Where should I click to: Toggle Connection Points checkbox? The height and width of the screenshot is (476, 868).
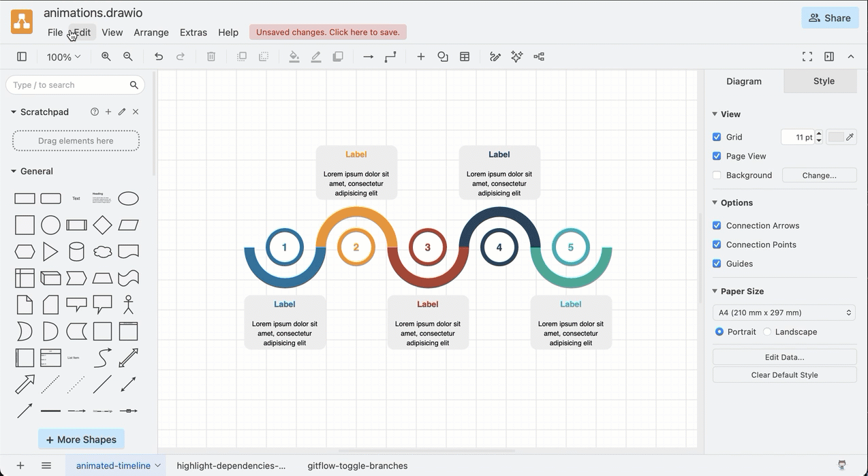click(717, 244)
